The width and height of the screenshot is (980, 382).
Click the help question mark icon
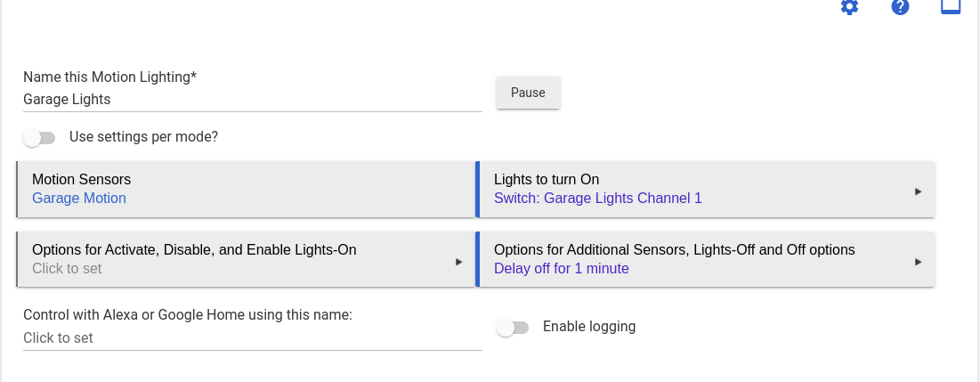900,7
